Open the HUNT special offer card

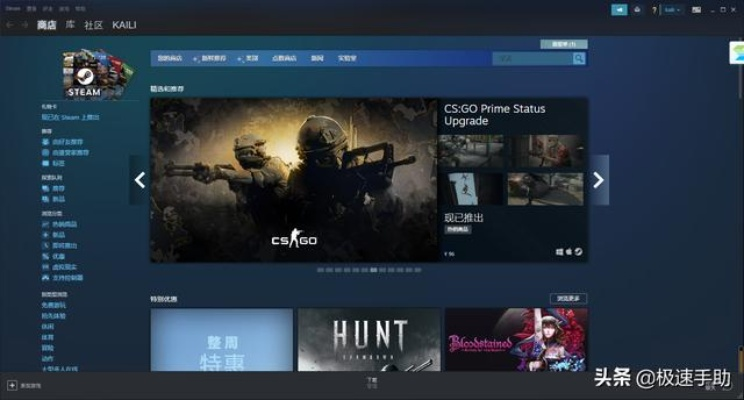[369, 340]
